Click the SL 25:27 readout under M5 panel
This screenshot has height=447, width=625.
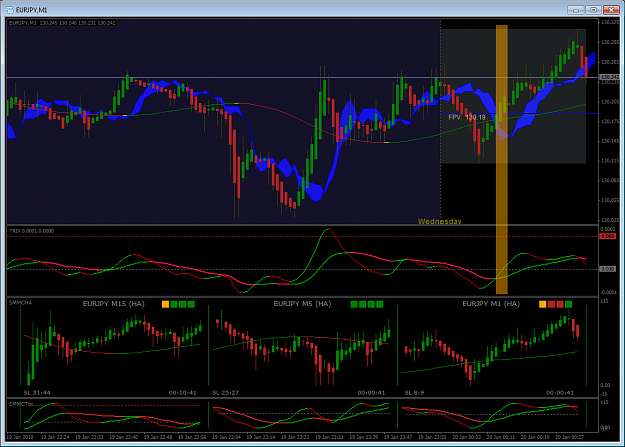point(225,393)
